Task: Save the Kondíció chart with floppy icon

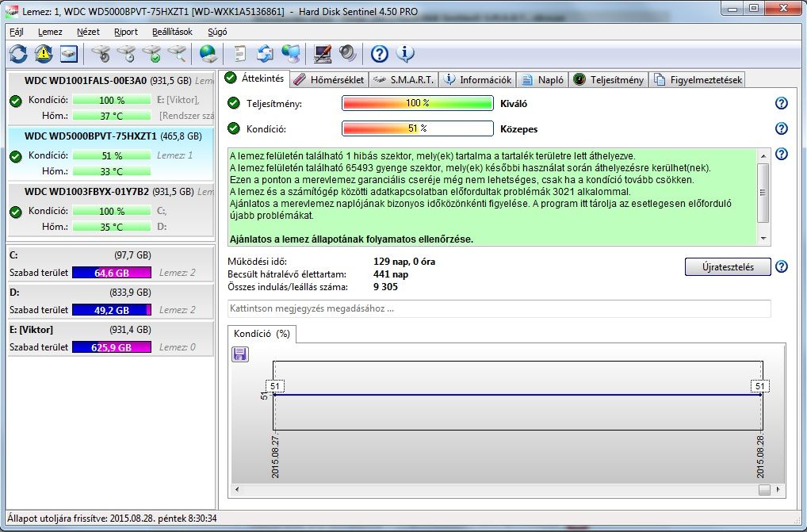Action: coord(240,354)
